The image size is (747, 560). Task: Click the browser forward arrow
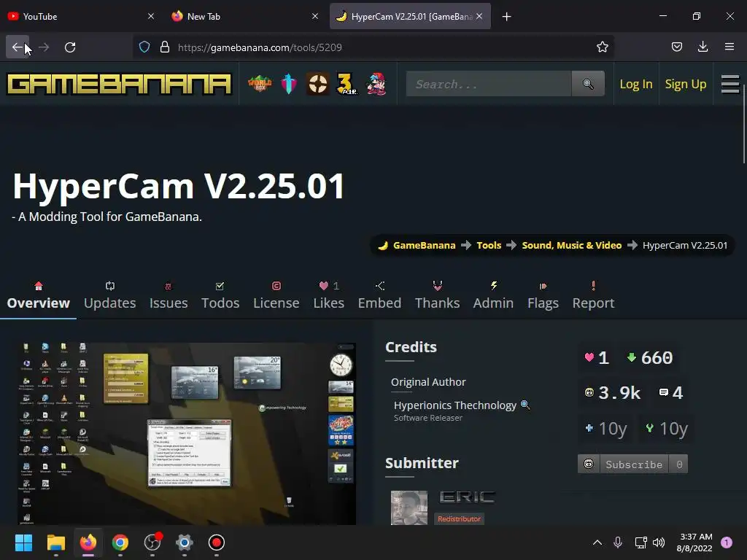pyautogui.click(x=44, y=47)
